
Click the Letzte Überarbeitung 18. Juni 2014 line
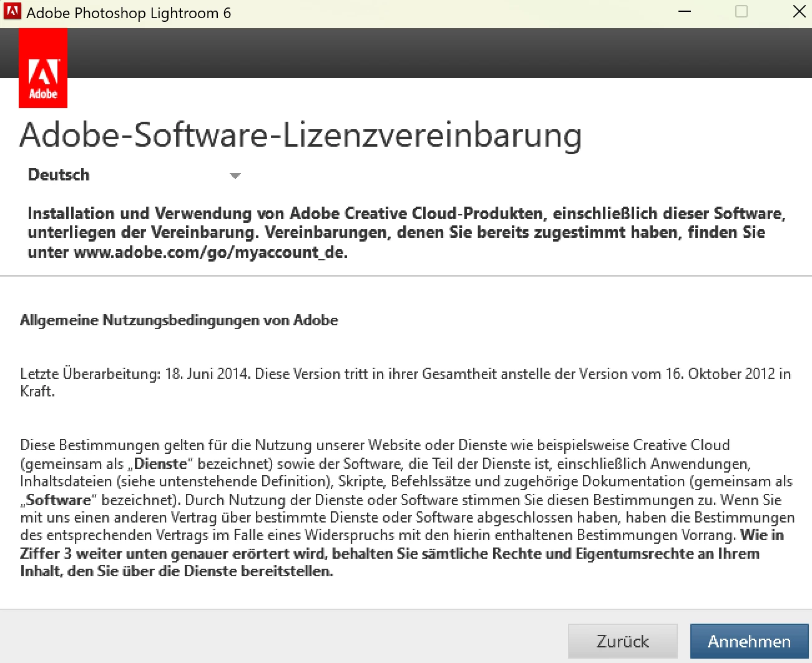pyautogui.click(x=406, y=382)
